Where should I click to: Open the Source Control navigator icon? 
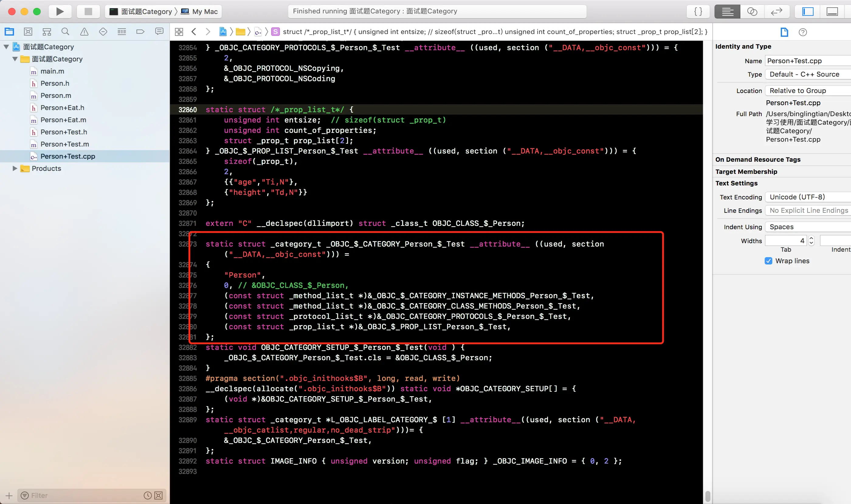[28, 32]
